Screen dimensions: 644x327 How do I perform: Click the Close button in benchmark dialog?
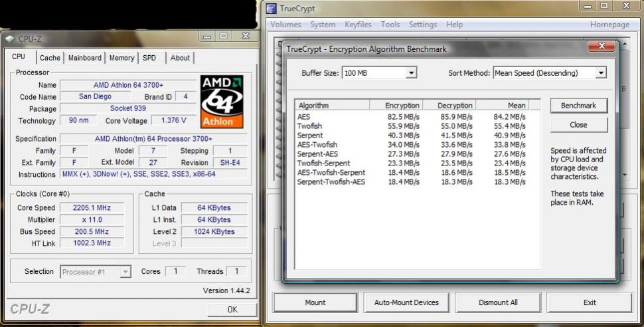(x=578, y=125)
